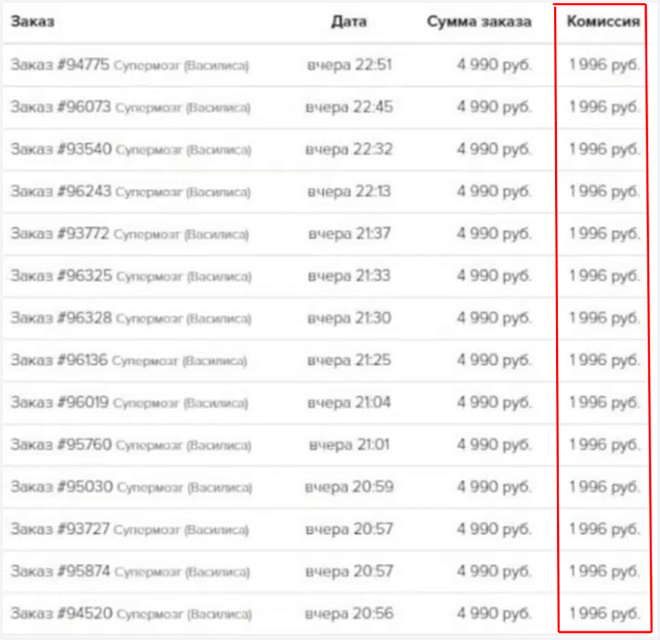This screenshot has height=640, width=660.
Task: Open order #93727 link
Action: (x=60, y=529)
